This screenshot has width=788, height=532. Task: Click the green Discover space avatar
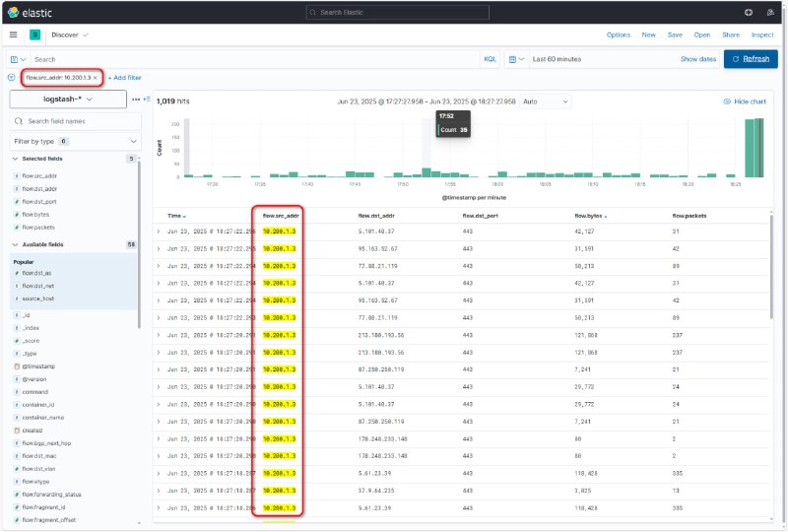pyautogui.click(x=35, y=34)
